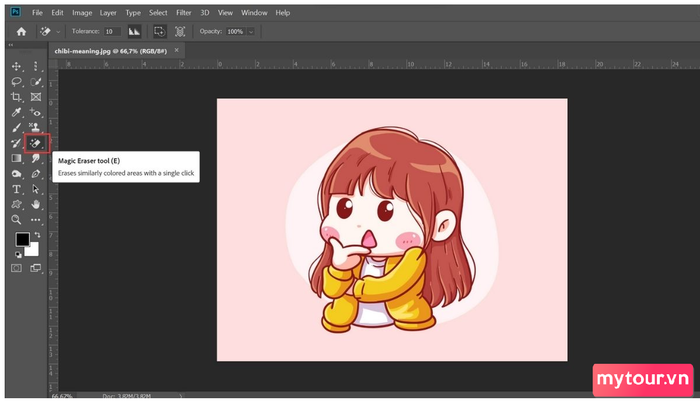Select the Eyedropper tool
This screenshot has width=700, height=405.
[17, 113]
